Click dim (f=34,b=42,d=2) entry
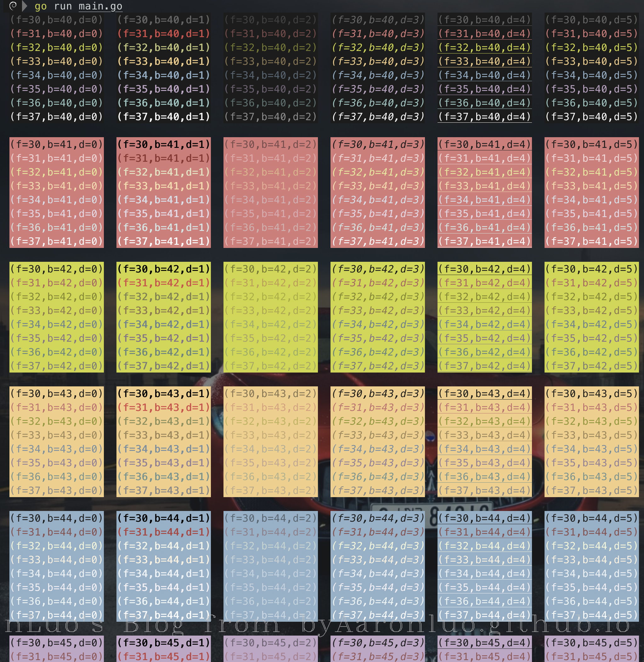The height and width of the screenshot is (662, 644). click(x=270, y=324)
